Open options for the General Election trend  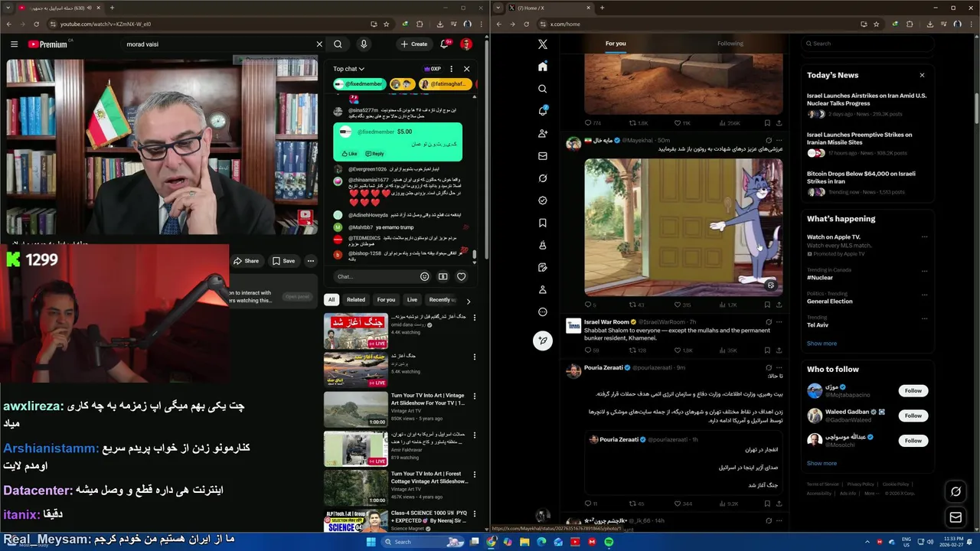(x=924, y=293)
